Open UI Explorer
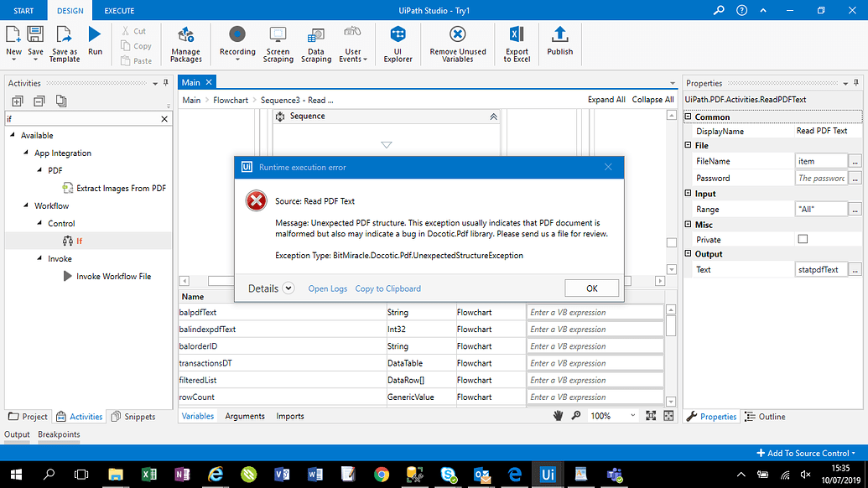868x488 pixels. [x=398, y=44]
